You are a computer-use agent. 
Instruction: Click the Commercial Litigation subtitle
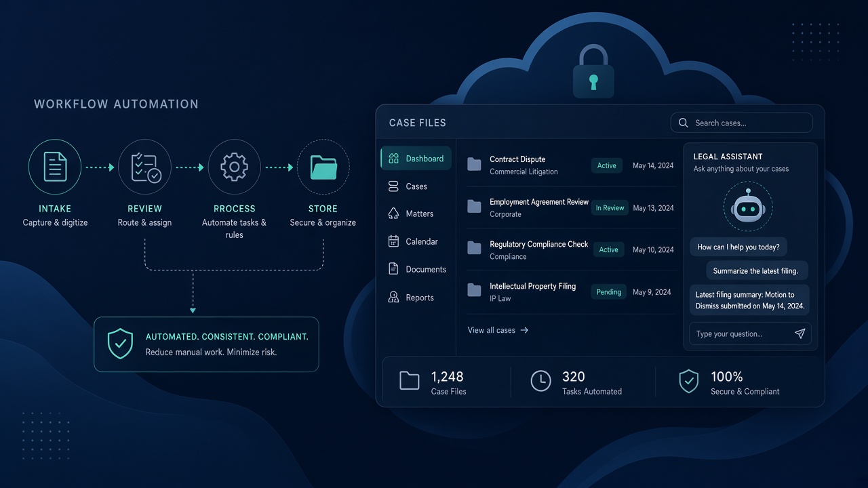pyautogui.click(x=524, y=171)
